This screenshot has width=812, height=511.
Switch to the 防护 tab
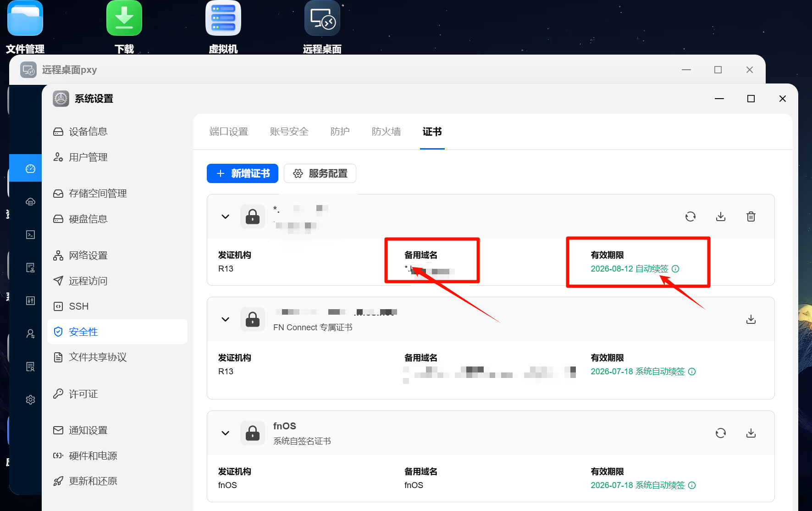(340, 132)
